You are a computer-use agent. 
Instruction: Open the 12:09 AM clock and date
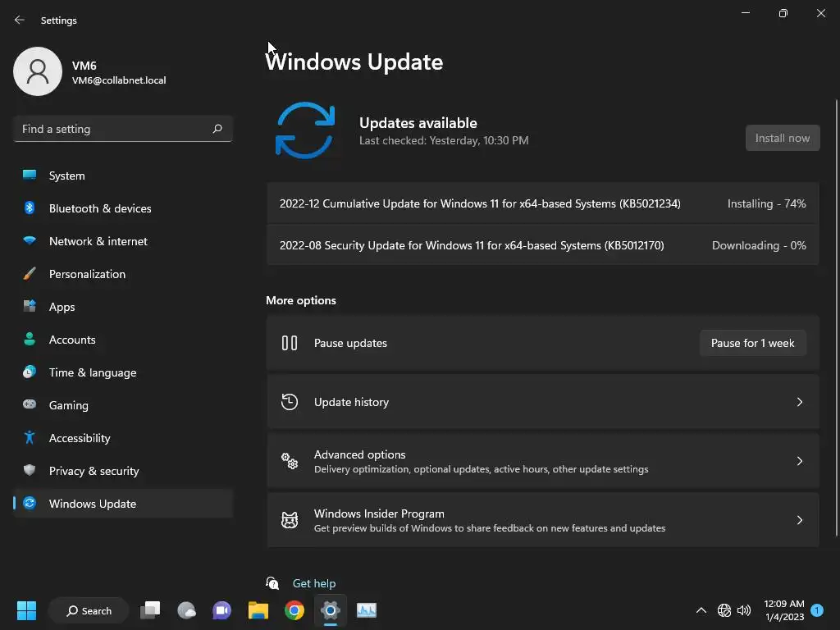(784, 610)
